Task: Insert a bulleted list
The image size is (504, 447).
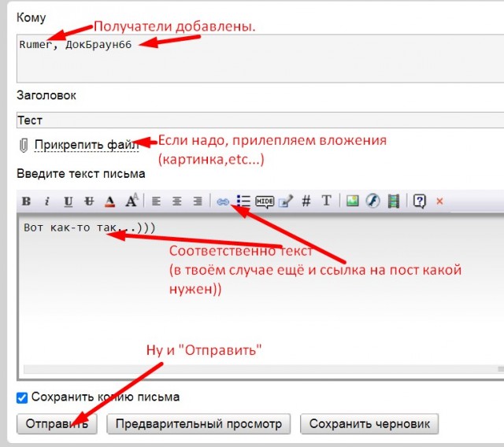Action: pos(243,201)
